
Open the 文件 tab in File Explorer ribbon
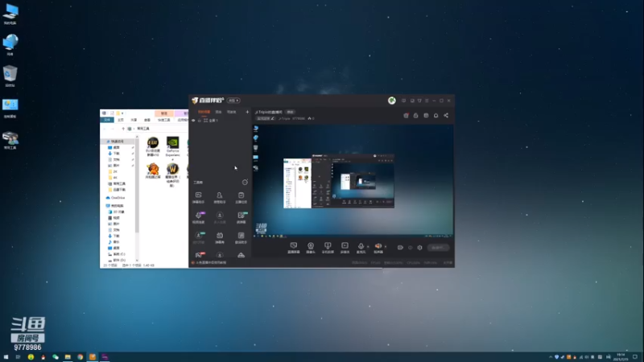(107, 120)
